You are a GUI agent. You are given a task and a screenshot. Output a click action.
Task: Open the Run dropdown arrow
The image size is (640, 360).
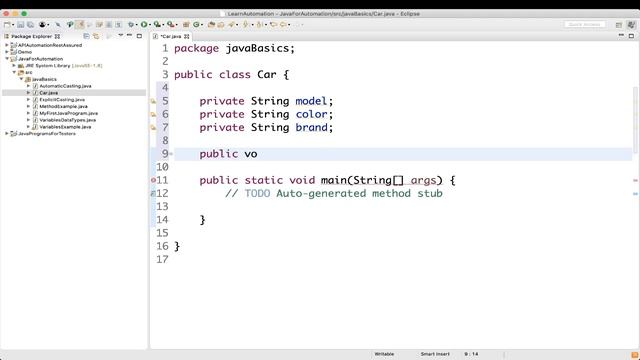150,25
